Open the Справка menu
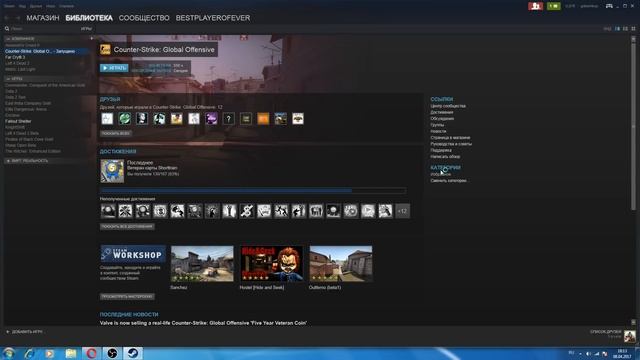The width and height of the screenshot is (640, 360). pos(66,6)
